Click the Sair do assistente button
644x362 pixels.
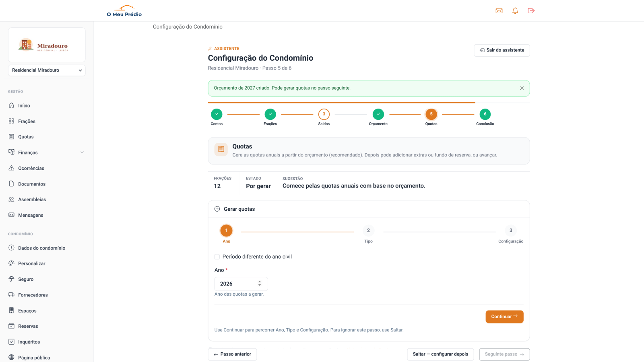pos(502,50)
